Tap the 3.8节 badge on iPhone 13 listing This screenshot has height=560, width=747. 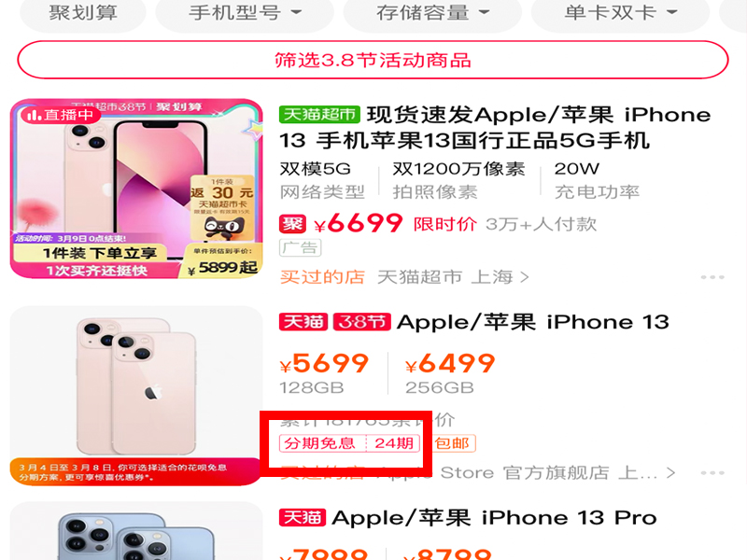(362, 322)
